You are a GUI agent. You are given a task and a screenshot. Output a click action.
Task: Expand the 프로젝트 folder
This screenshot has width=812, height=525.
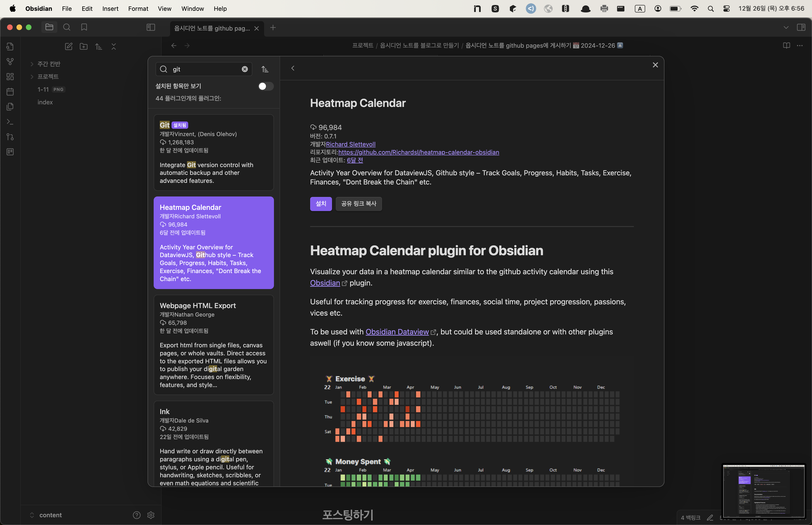(x=48, y=76)
